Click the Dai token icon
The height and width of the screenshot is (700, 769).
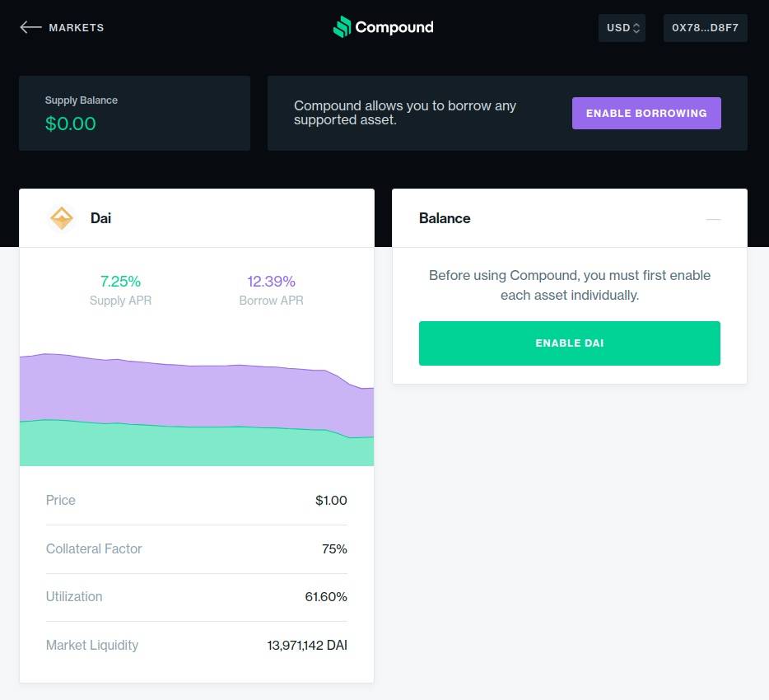[62, 218]
